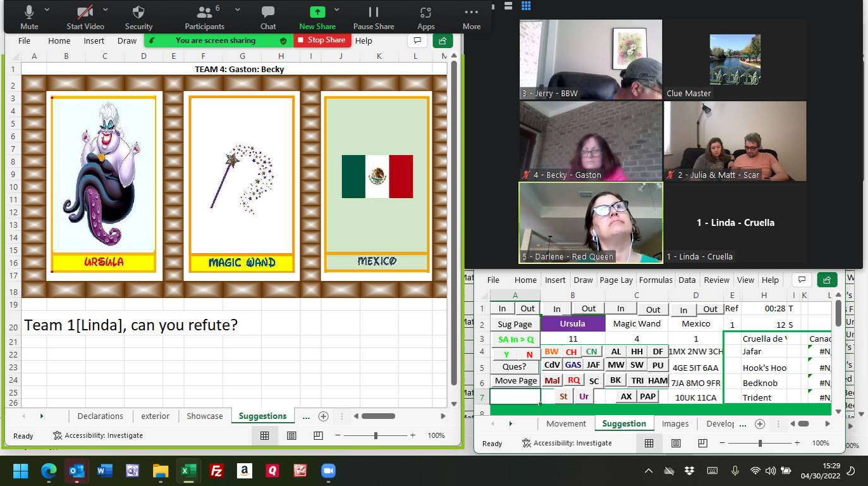The image size is (868, 486).
Task: Click the SA In > Q button
Action: point(515,340)
